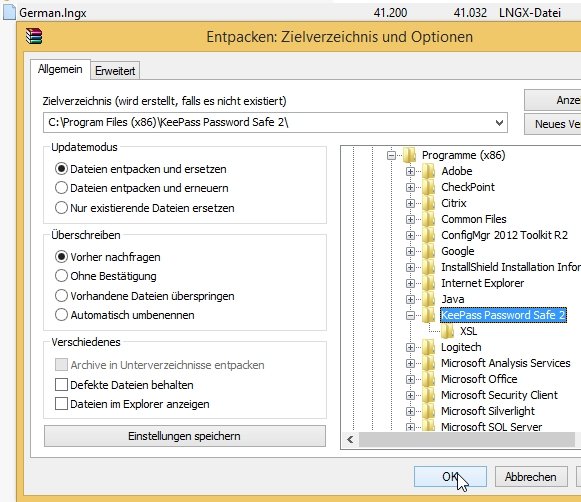The height and width of the screenshot is (502, 581).
Task: Click the Abbrechen button
Action: (531, 476)
